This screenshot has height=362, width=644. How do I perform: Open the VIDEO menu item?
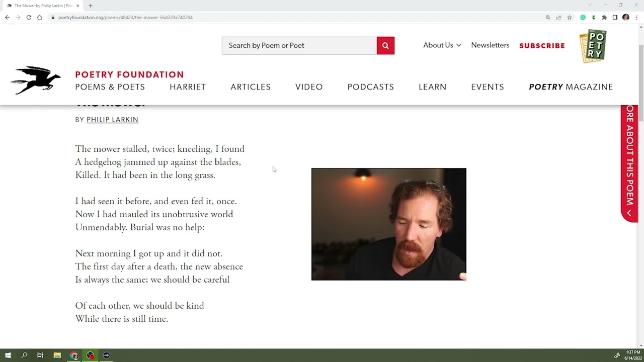(309, 87)
